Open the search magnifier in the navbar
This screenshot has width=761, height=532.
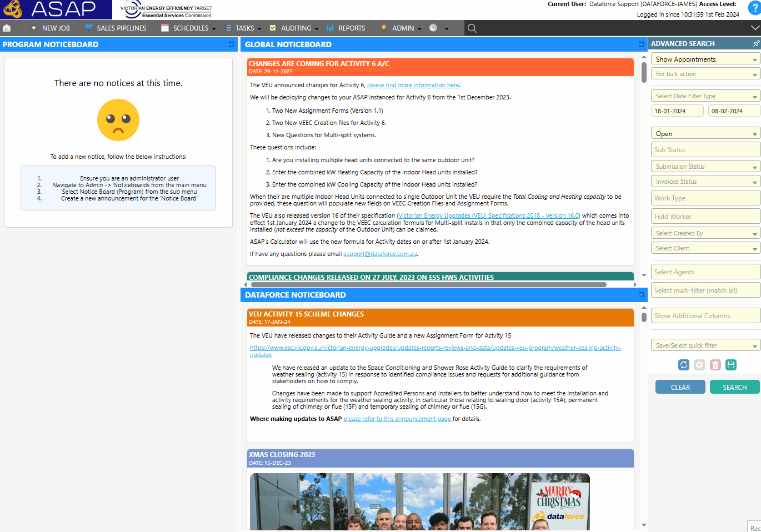[472, 28]
